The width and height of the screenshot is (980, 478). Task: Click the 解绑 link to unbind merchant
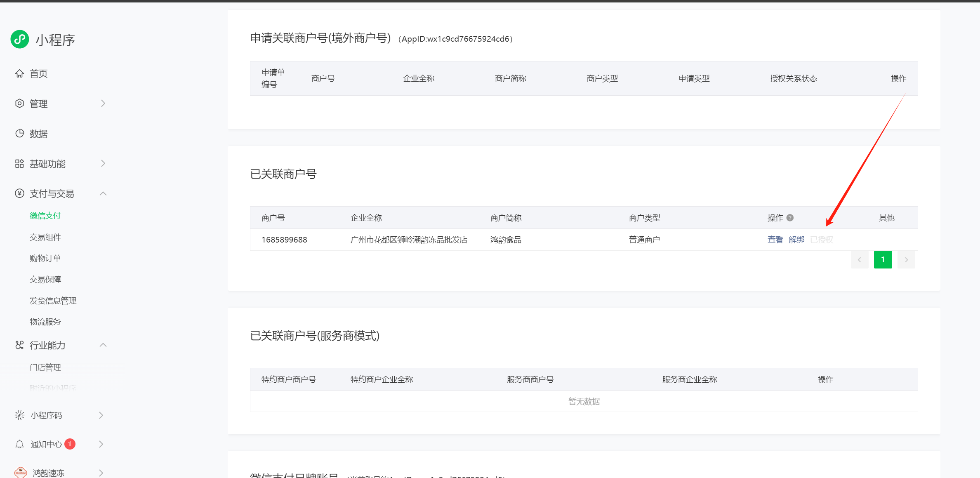tap(796, 240)
